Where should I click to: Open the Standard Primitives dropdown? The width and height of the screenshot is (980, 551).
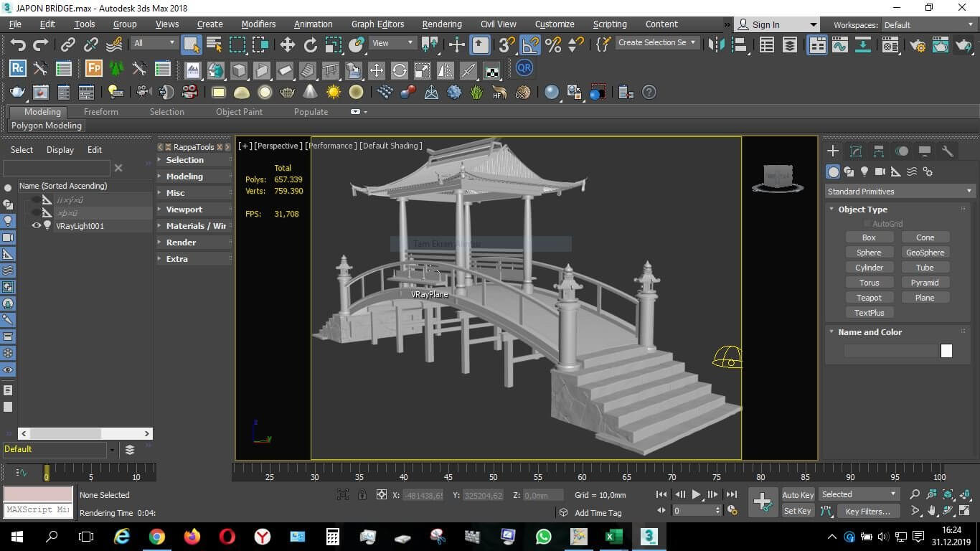900,192
